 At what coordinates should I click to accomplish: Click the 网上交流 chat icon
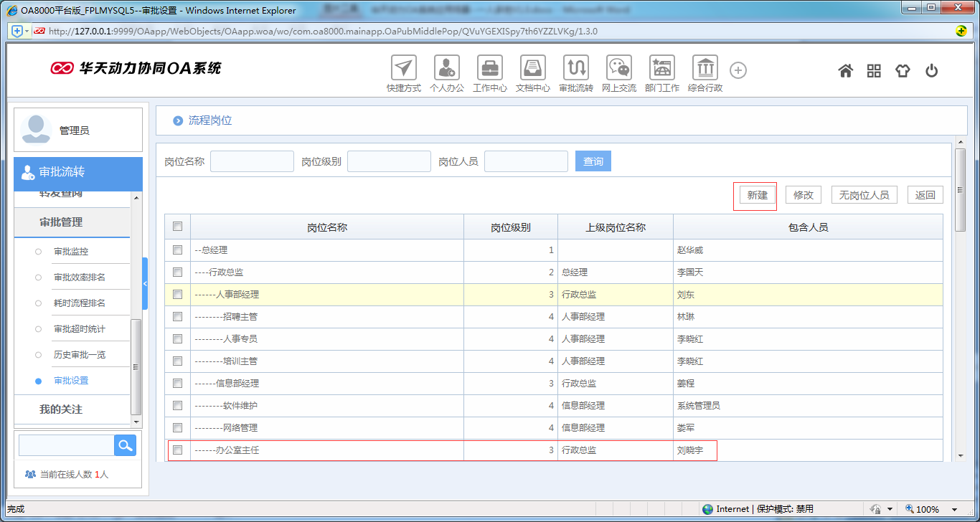tap(618, 68)
